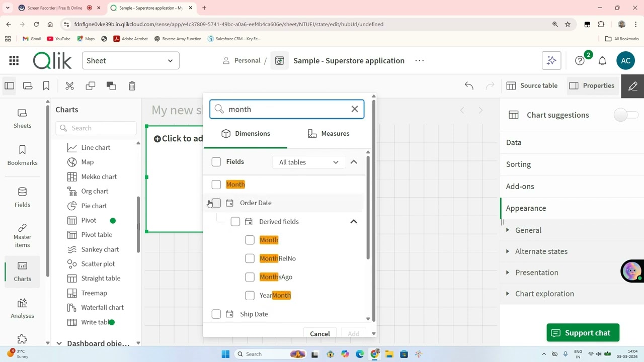This screenshot has width=644, height=362.
Task: Switch to the Dimensions tab
Action: (x=246, y=134)
